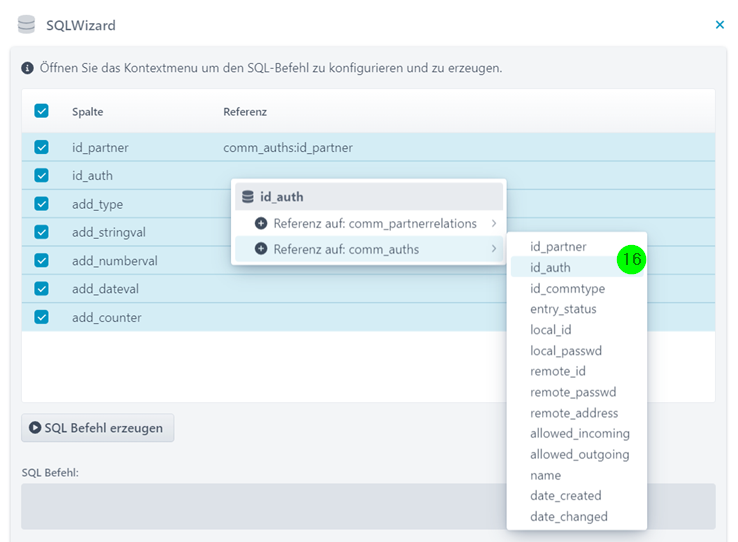Screen dimensions: 738x542
Task: Expand submenu arrow for comm_partnerrelations
Action: (x=494, y=223)
